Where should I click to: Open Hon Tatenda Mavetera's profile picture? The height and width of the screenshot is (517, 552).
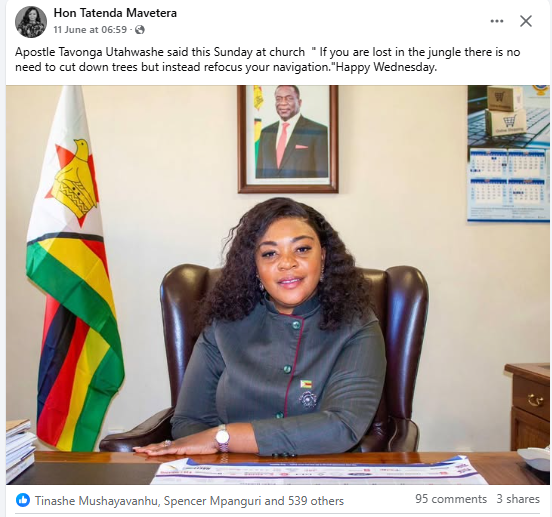(x=31, y=21)
